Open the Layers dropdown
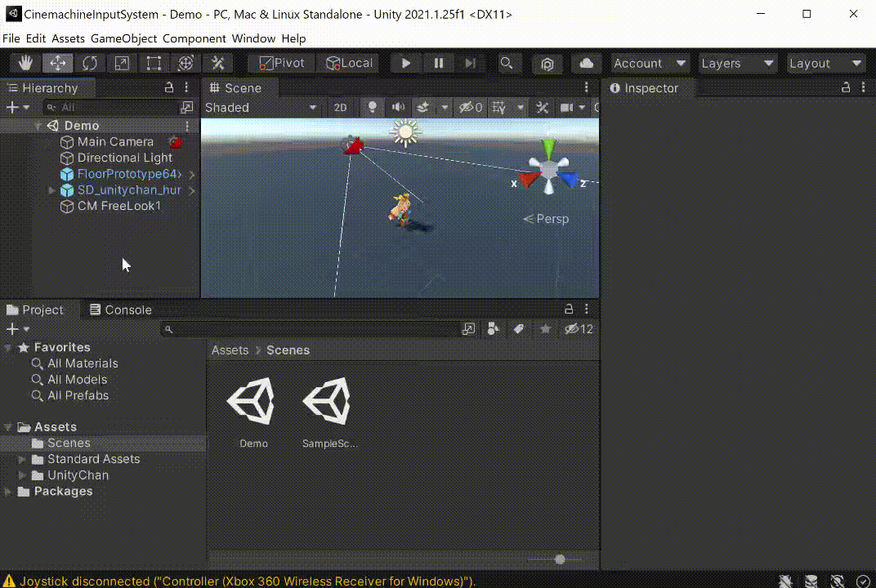 (x=737, y=64)
